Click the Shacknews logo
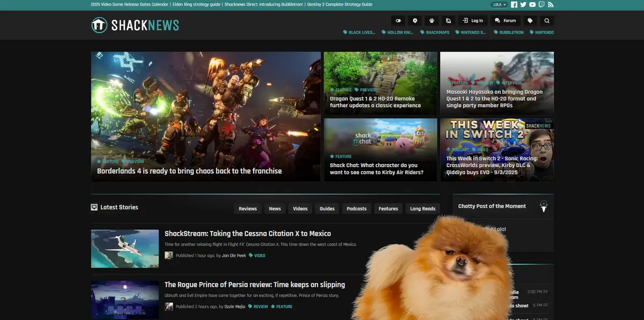The width and height of the screenshot is (644, 320). coord(135,25)
